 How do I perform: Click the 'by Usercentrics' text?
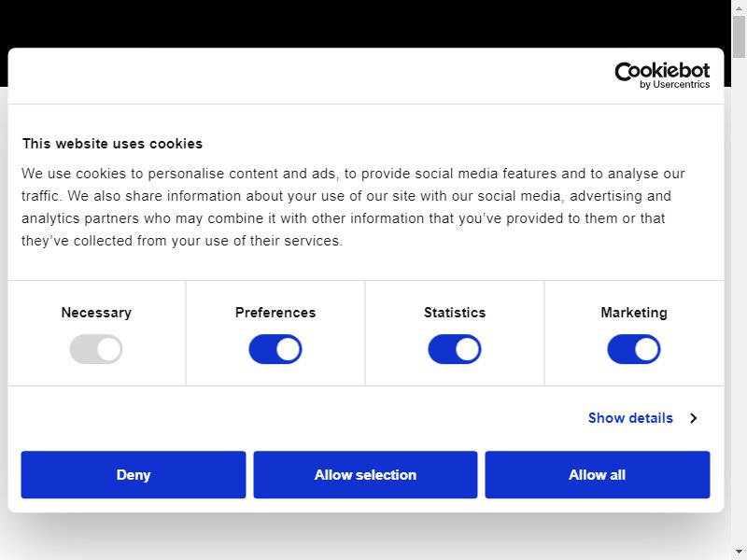[x=674, y=84]
